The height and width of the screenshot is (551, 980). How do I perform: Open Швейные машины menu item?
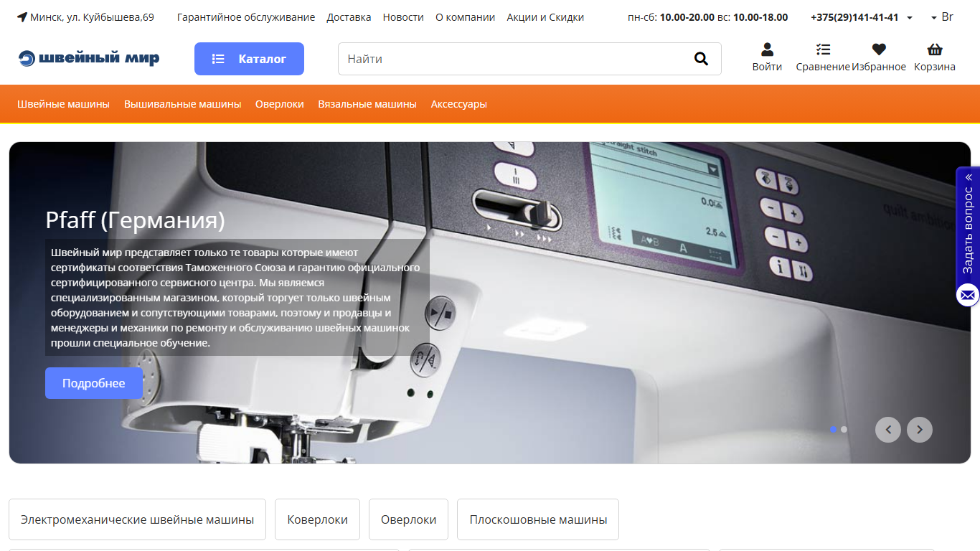[63, 104]
